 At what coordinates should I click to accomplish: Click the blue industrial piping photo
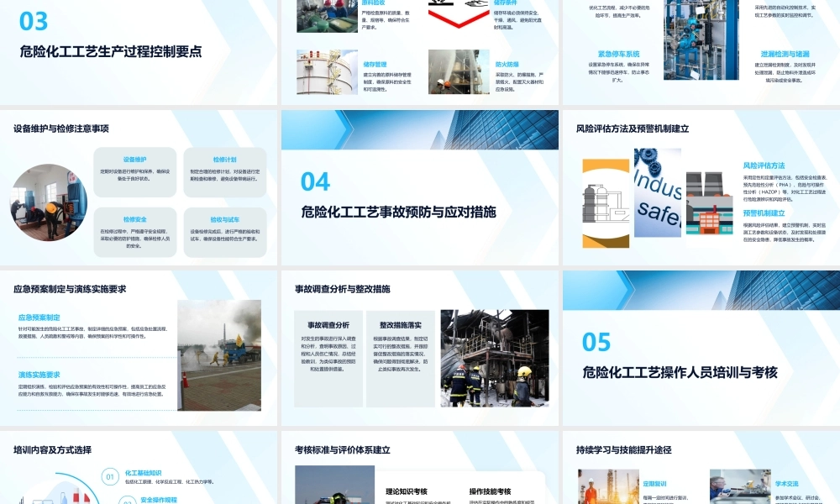point(701,40)
